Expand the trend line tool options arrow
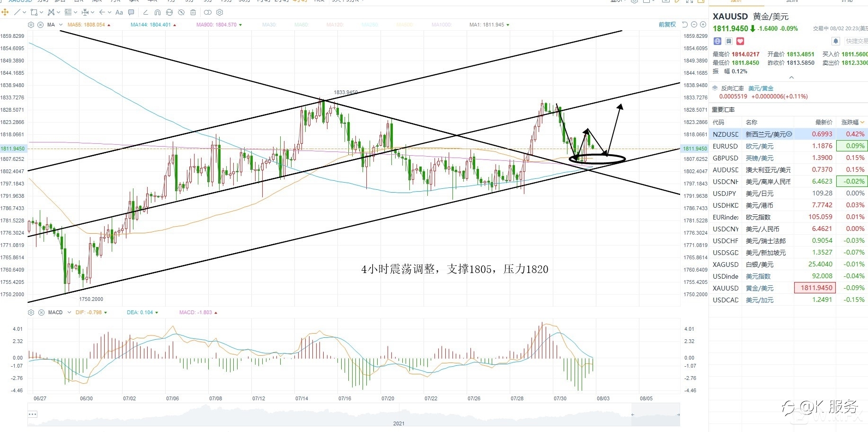Image resolution: width=868 pixels, height=432 pixels. click(x=25, y=13)
